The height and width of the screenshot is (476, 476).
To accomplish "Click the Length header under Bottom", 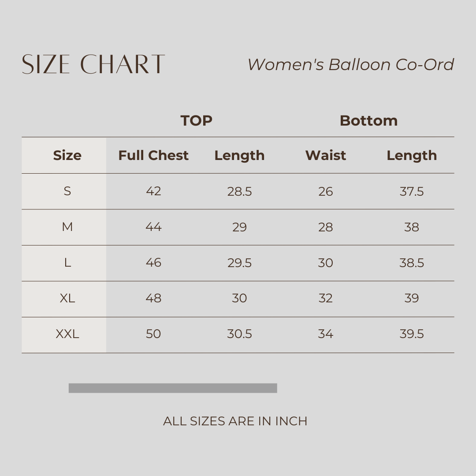I will point(412,155).
